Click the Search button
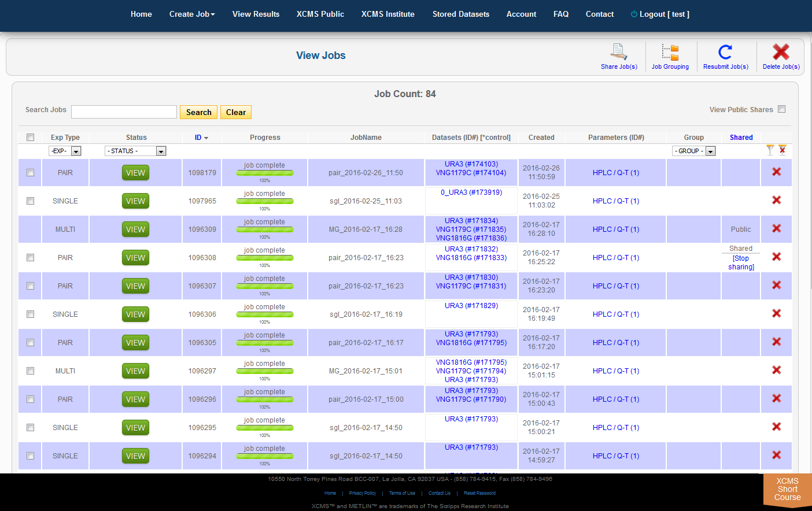Screen dimensions: 812x511 (199, 112)
